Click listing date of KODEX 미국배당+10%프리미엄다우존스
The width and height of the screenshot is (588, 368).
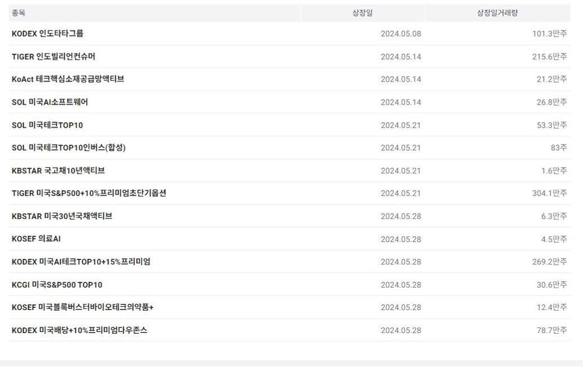pyautogui.click(x=401, y=330)
